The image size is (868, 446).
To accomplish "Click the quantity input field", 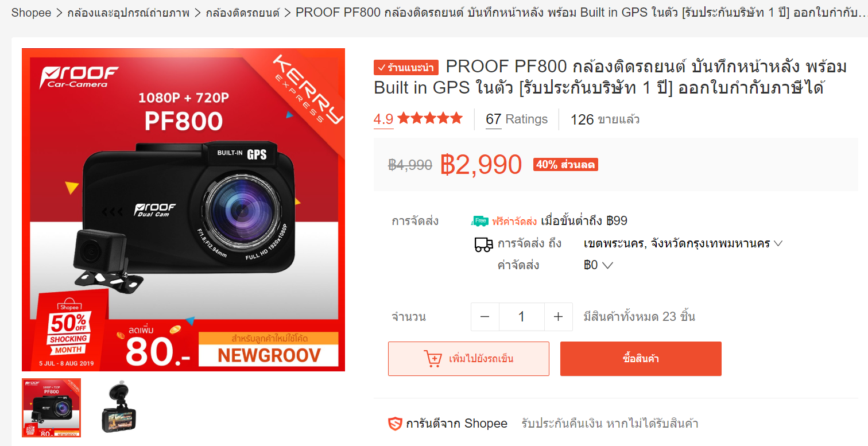I will [x=521, y=317].
